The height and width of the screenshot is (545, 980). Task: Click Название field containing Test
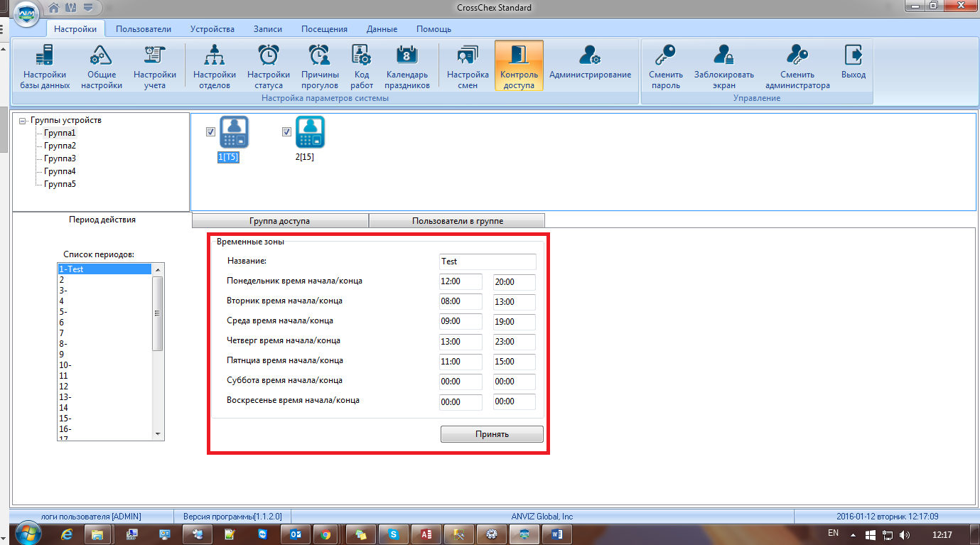point(488,261)
